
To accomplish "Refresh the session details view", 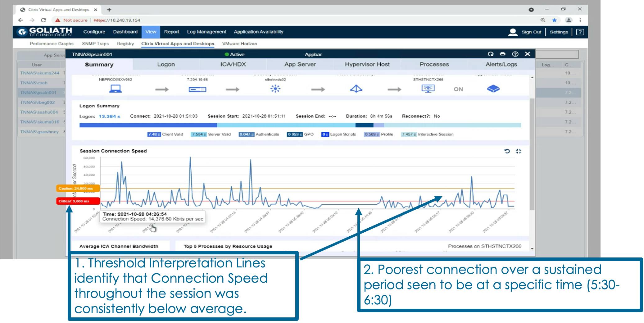I will 491,54.
